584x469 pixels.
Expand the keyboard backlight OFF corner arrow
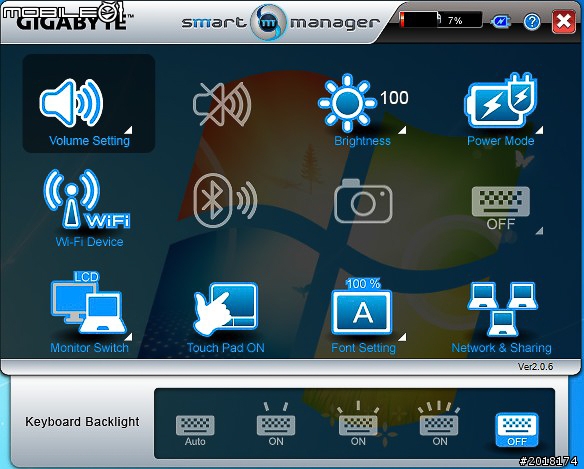[539, 231]
